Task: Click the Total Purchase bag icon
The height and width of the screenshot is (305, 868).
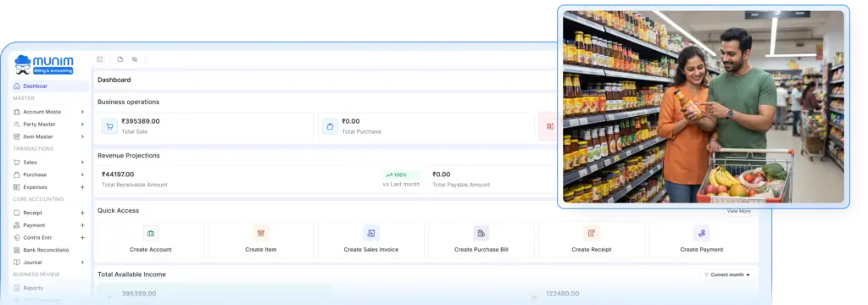Action: 330,126
